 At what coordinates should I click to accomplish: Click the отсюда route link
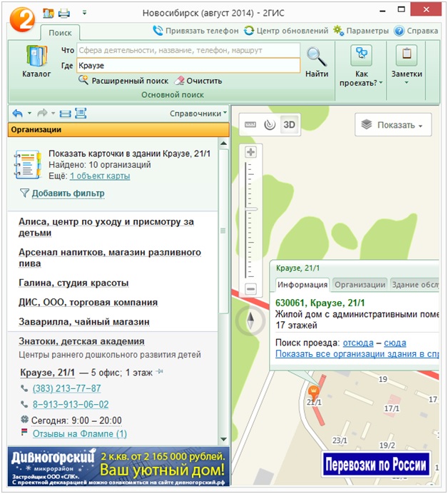pyautogui.click(x=358, y=343)
